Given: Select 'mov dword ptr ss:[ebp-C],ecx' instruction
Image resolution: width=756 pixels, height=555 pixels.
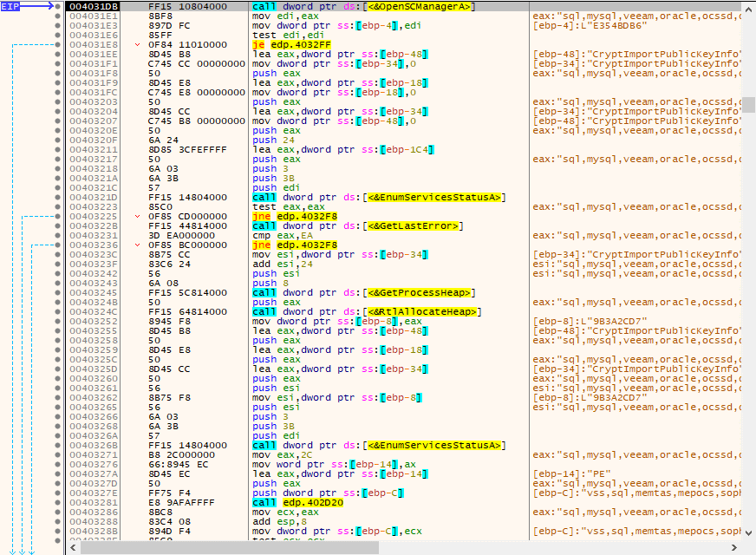Looking at the screenshot, I should (x=336, y=531).
